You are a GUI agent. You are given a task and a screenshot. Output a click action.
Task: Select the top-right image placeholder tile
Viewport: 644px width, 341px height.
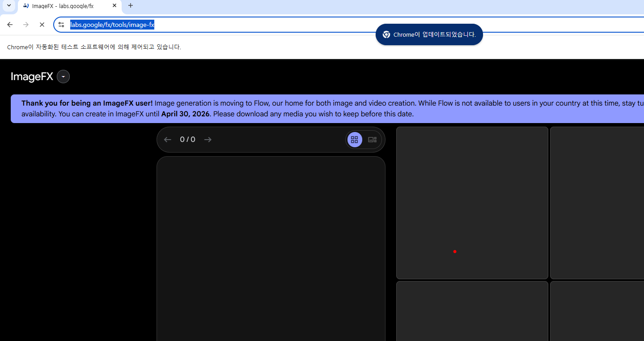click(x=597, y=203)
